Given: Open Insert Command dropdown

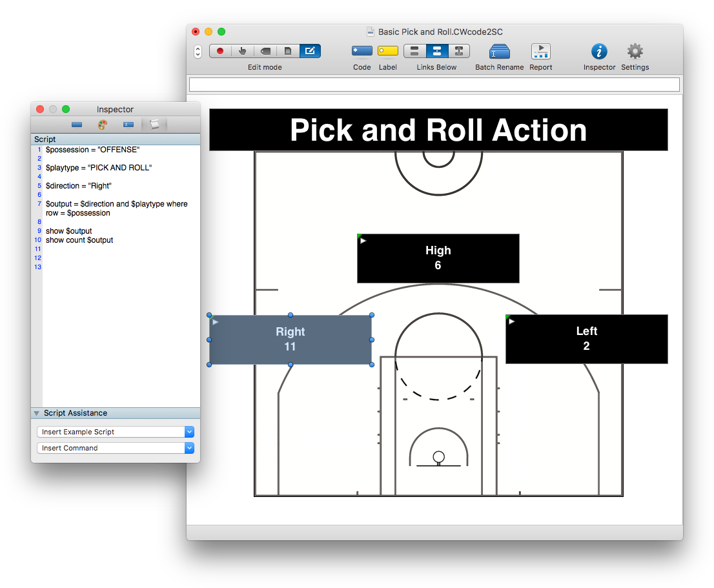Looking at the screenshot, I should pos(116,448).
